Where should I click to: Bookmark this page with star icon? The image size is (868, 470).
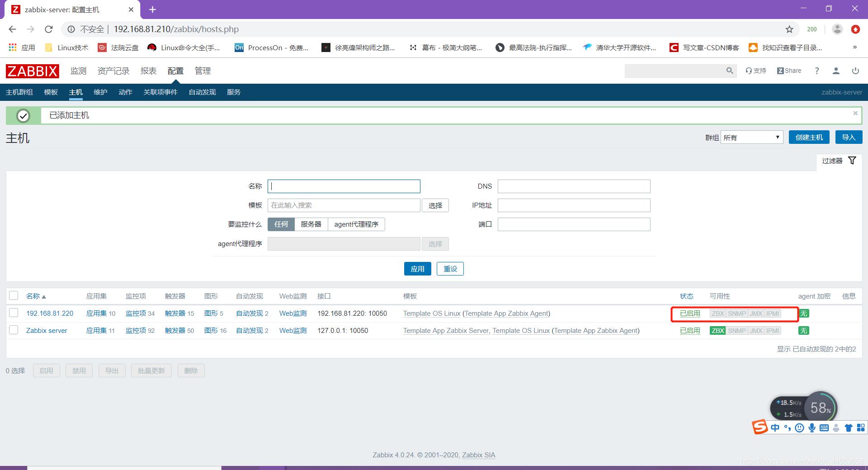(x=789, y=29)
